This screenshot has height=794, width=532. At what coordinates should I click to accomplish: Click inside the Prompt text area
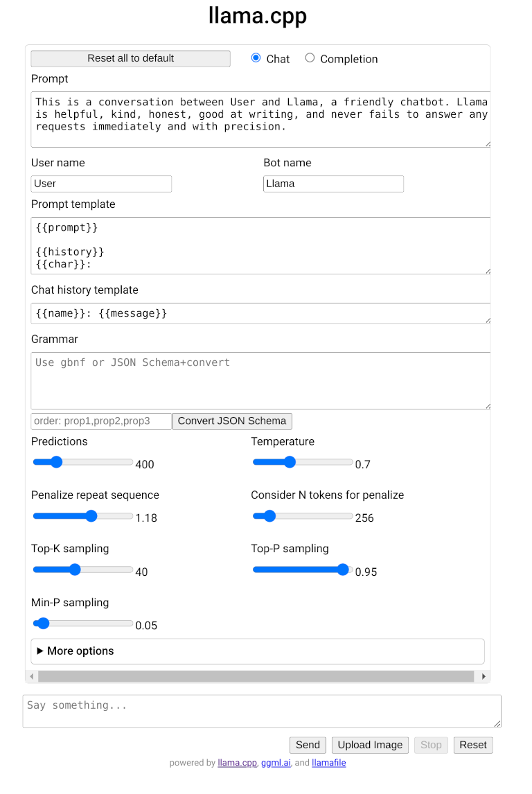[260, 119]
